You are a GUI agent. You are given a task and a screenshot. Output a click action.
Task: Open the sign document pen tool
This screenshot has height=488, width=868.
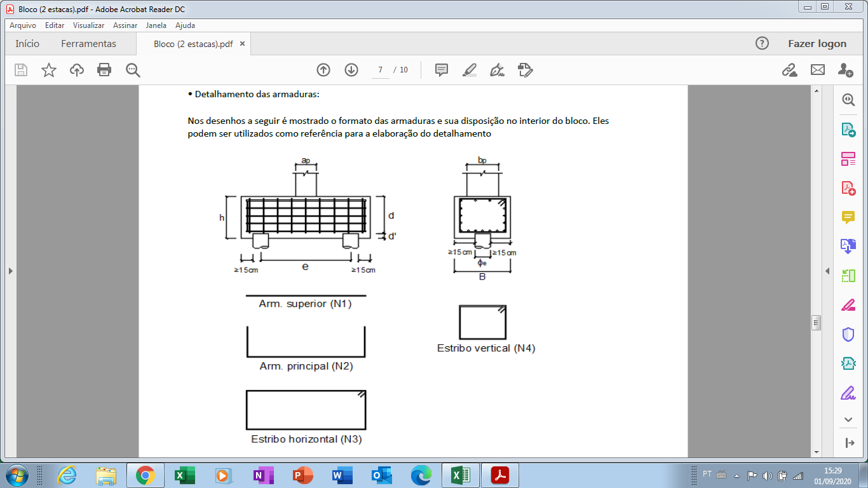[497, 70]
